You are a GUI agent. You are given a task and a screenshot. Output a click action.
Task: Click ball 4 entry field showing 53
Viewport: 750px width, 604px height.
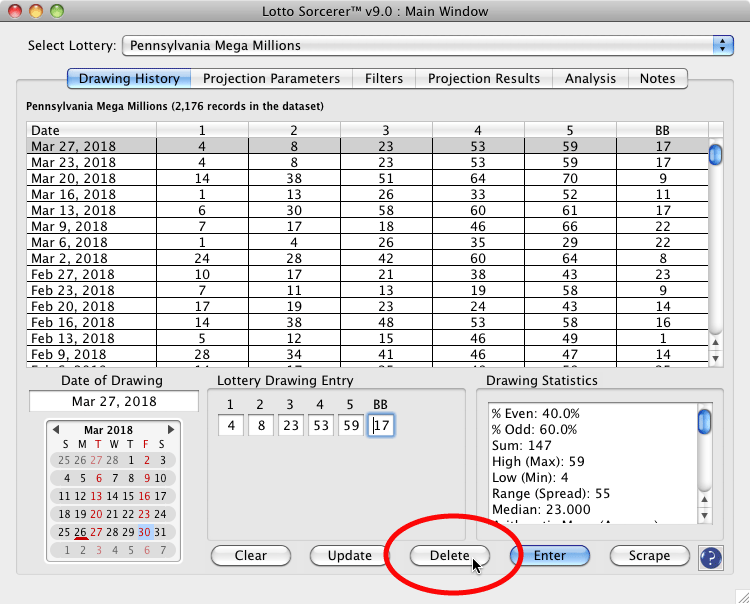click(x=321, y=425)
